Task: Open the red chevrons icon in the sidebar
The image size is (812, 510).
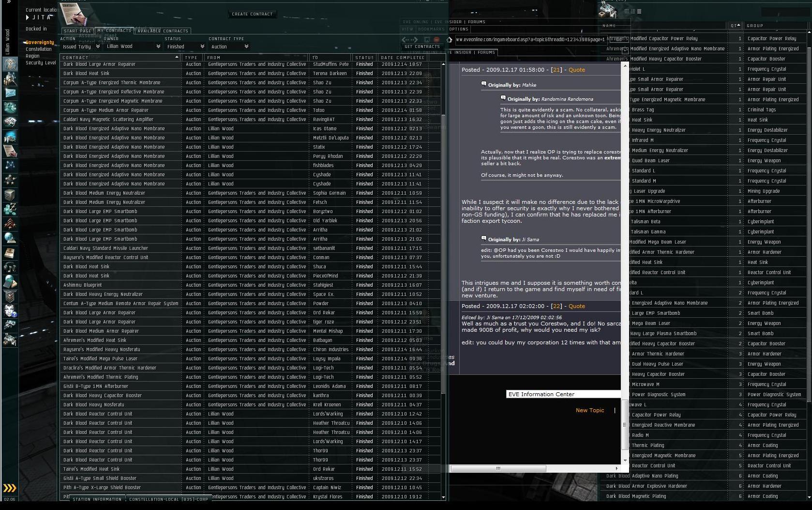Action: [x=10, y=223]
